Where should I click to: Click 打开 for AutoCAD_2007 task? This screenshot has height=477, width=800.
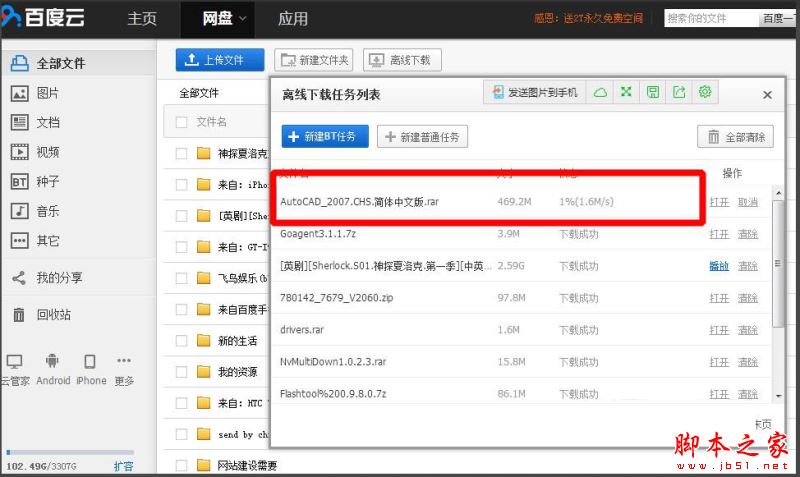(x=719, y=202)
